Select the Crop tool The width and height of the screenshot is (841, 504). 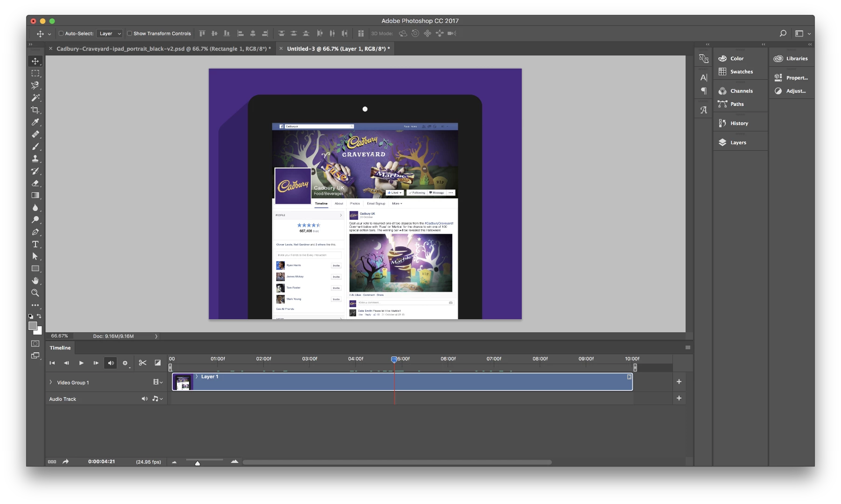coord(35,110)
